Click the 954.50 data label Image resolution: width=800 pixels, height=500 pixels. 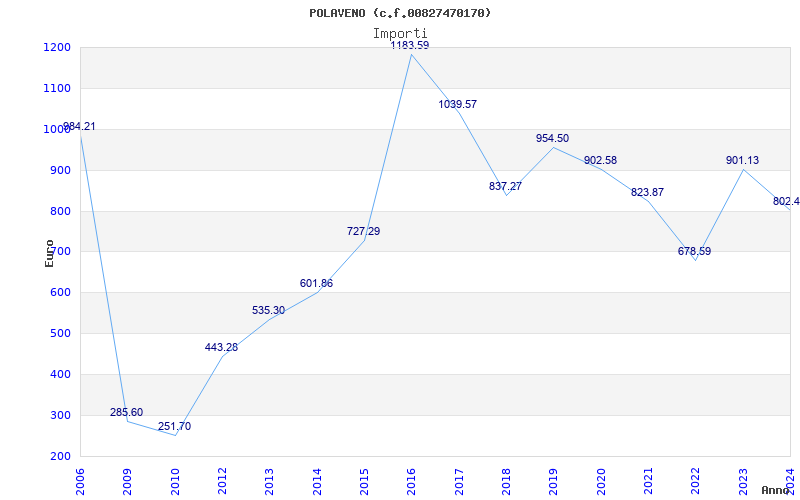(x=552, y=138)
